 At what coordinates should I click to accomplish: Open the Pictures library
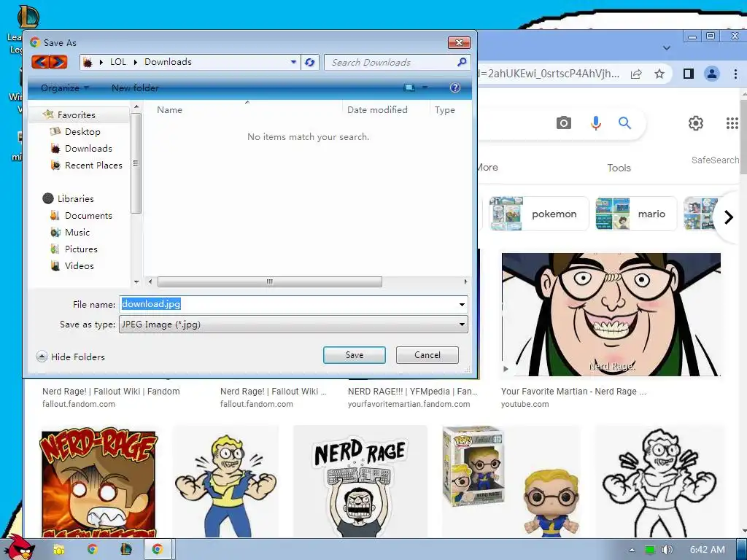click(x=81, y=249)
